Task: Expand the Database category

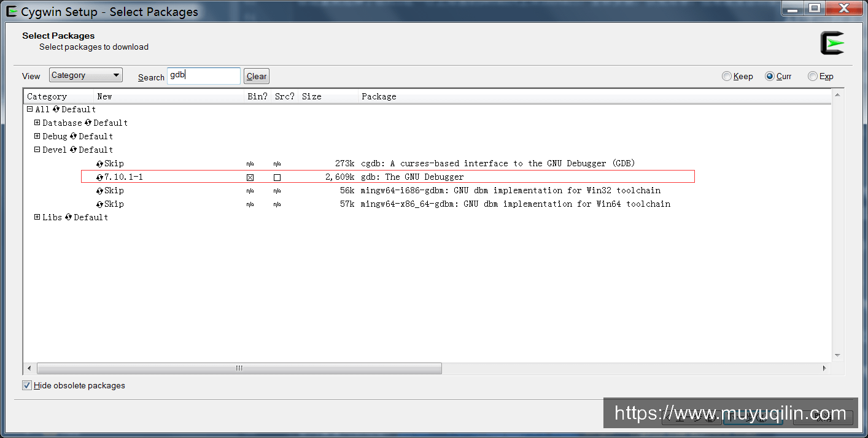Action: pyautogui.click(x=37, y=123)
